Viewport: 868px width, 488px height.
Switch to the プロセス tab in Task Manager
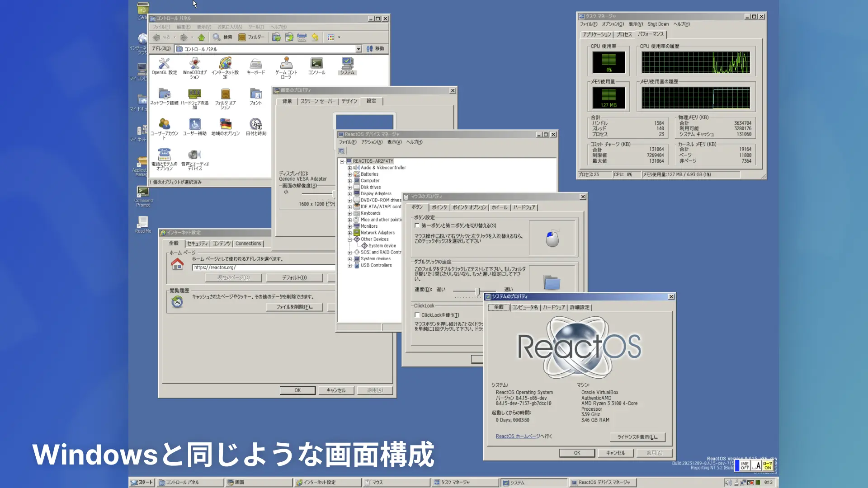(624, 34)
